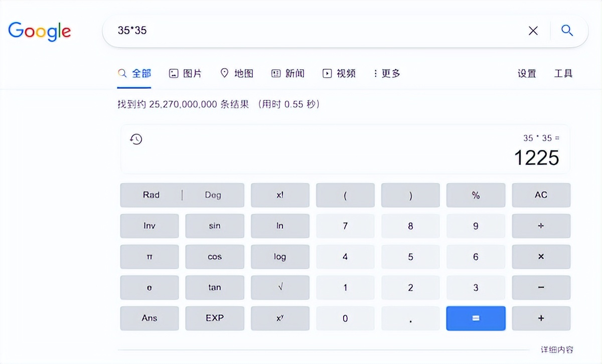Switch calculator to Rad mode
Viewport: 602px width, 364px height.
tap(150, 195)
